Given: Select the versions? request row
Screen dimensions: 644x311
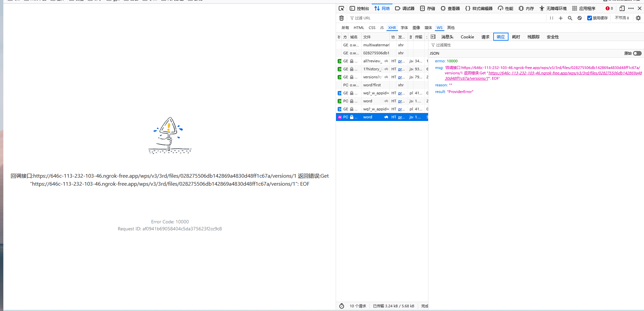Looking at the screenshot, I should [382, 77].
